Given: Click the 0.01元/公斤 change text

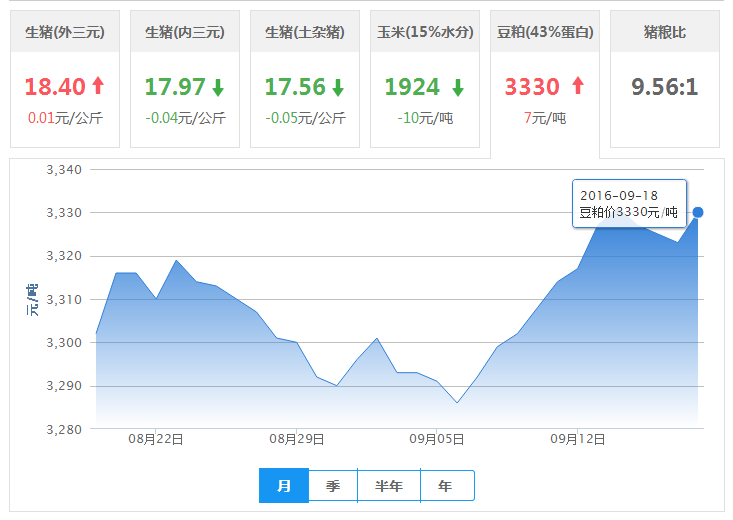Looking at the screenshot, I should click(x=65, y=118).
